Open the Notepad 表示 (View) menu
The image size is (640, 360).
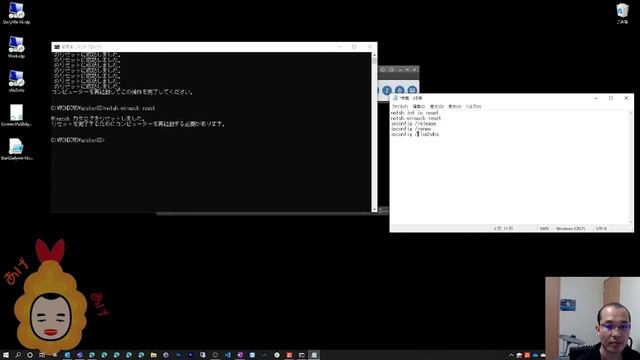coord(455,107)
